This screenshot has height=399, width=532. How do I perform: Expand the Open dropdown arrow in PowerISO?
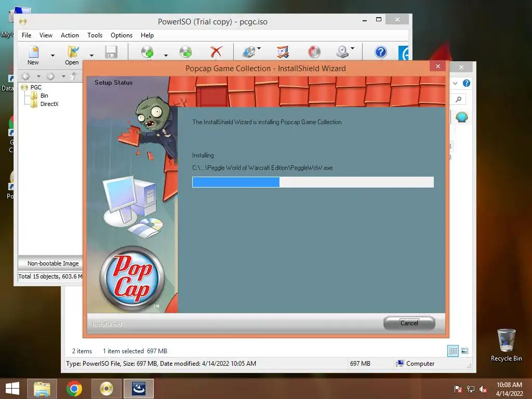click(91, 55)
